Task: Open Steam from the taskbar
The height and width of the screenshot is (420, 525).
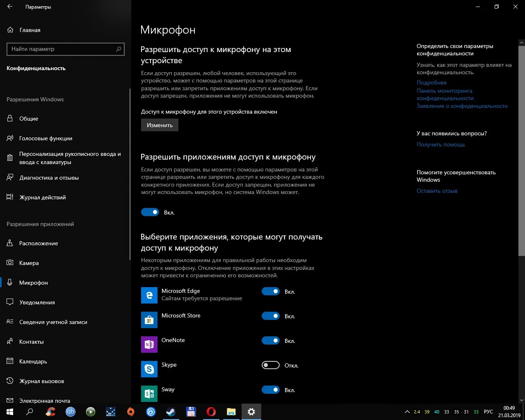Action: 171,412
